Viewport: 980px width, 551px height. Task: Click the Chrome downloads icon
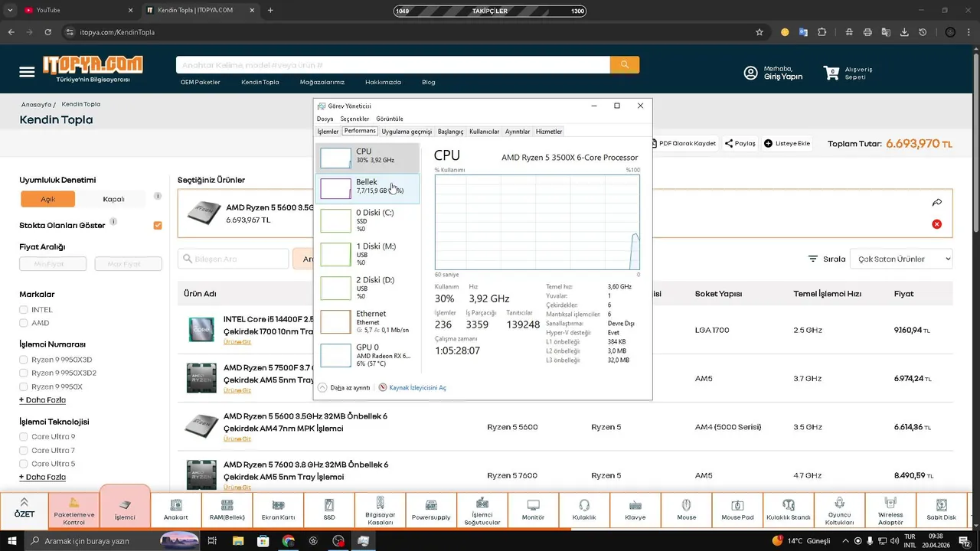904,32
